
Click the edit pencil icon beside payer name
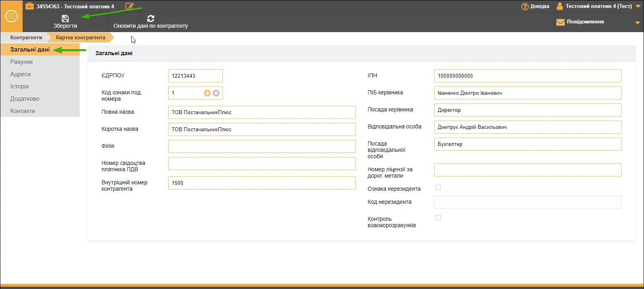pyautogui.click(x=130, y=6)
